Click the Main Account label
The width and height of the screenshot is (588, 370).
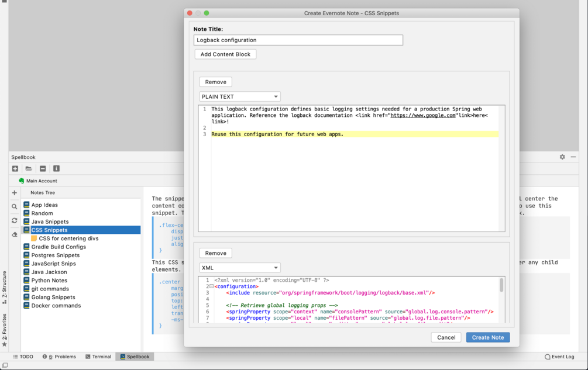click(x=42, y=181)
